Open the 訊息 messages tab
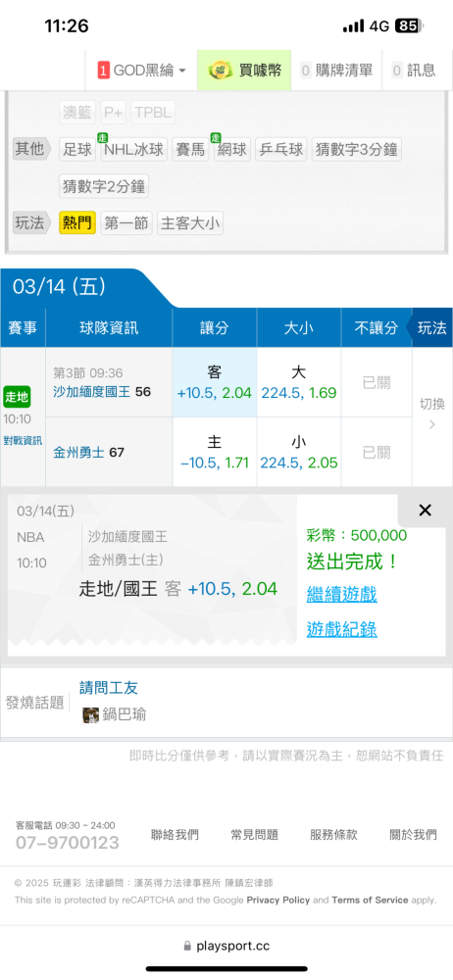The image size is (453, 980). (x=414, y=71)
